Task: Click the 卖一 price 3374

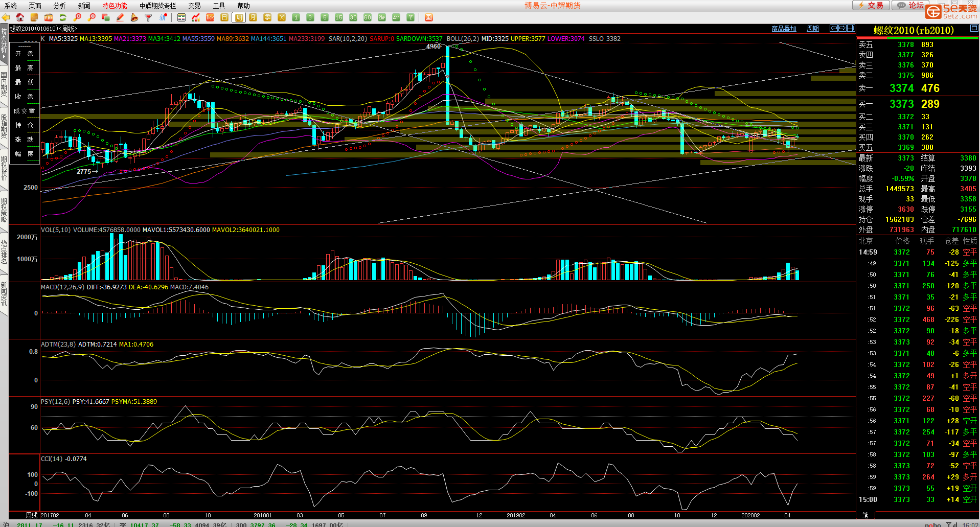Action: pyautogui.click(x=901, y=88)
